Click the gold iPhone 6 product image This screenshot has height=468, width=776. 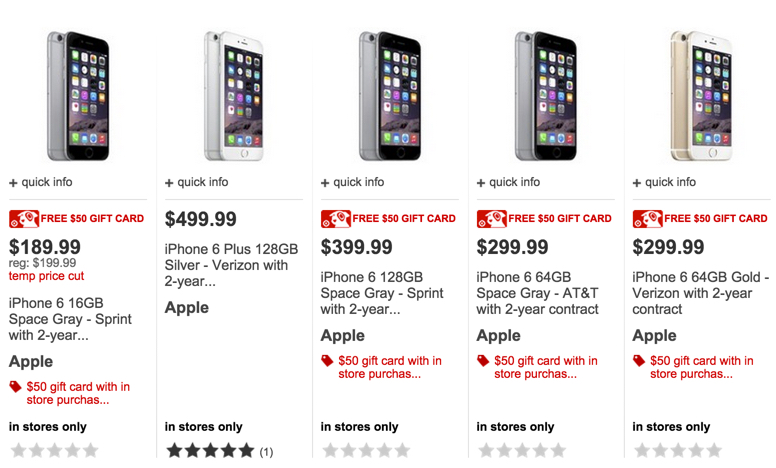point(701,95)
